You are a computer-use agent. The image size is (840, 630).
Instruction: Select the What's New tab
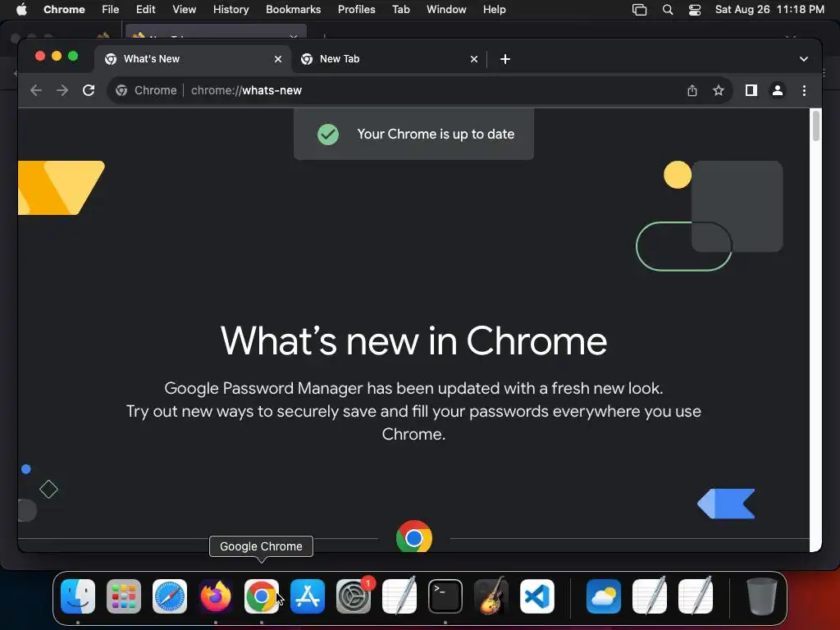(x=193, y=59)
